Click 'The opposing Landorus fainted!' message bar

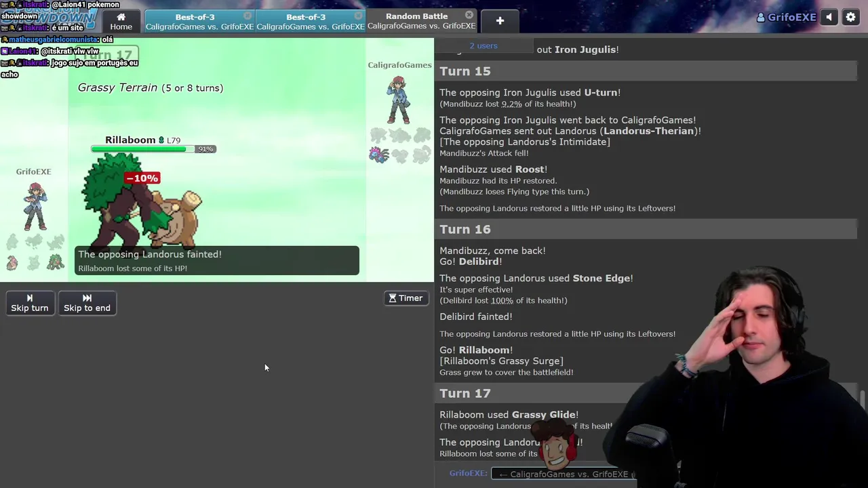click(217, 260)
